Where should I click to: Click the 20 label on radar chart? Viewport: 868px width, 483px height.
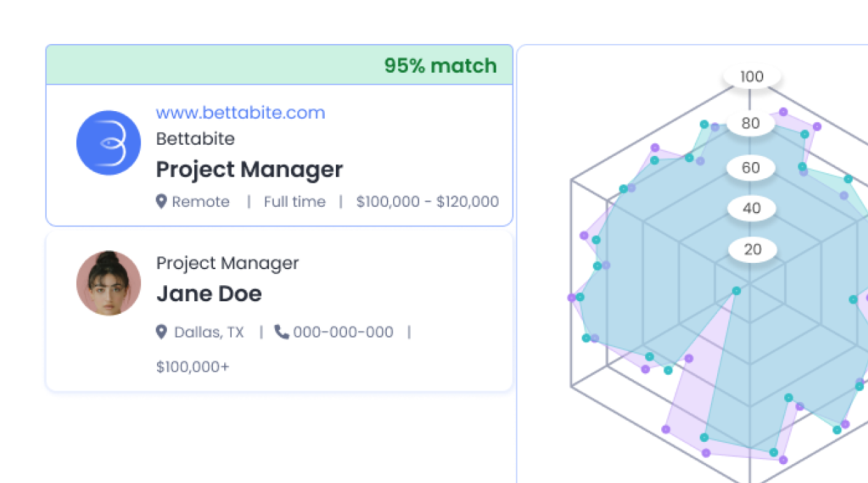(x=752, y=250)
